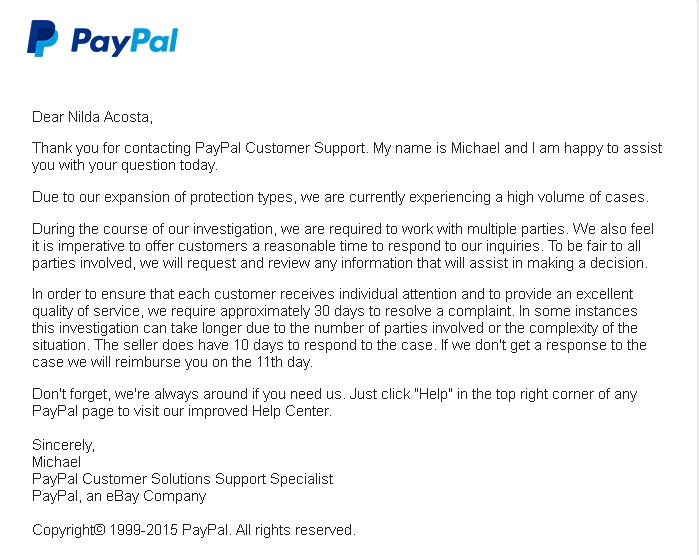The width and height of the screenshot is (699, 555).
Task: Click the "PayPal, an eBay Company" line
Action: pos(119,495)
